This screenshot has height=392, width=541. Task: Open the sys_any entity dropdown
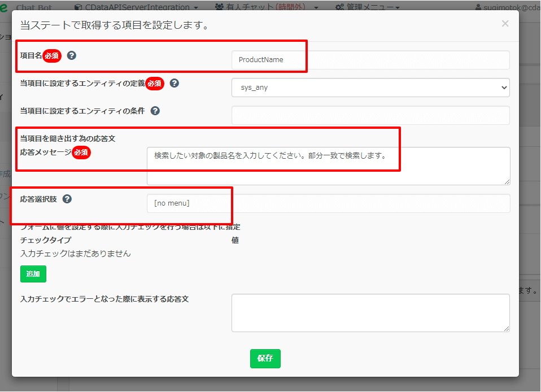pos(370,88)
